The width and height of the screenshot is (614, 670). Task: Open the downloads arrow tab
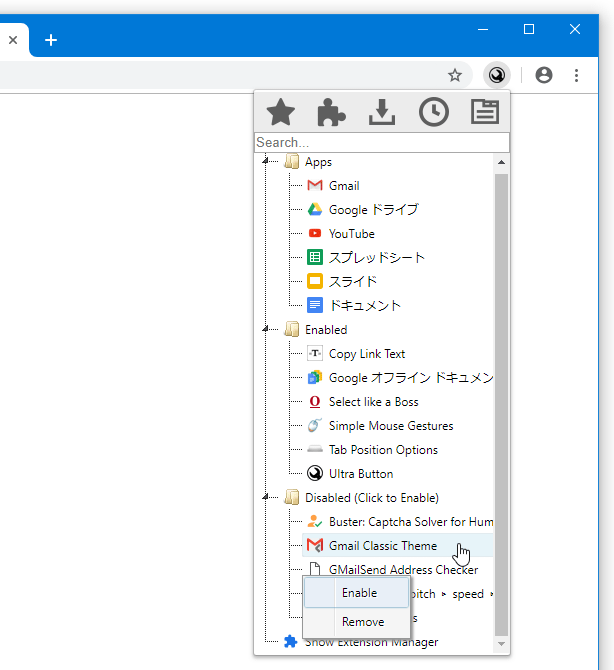(382, 112)
